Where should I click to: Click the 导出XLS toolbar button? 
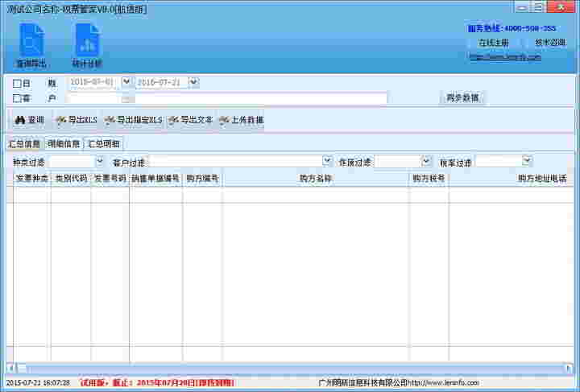77,120
